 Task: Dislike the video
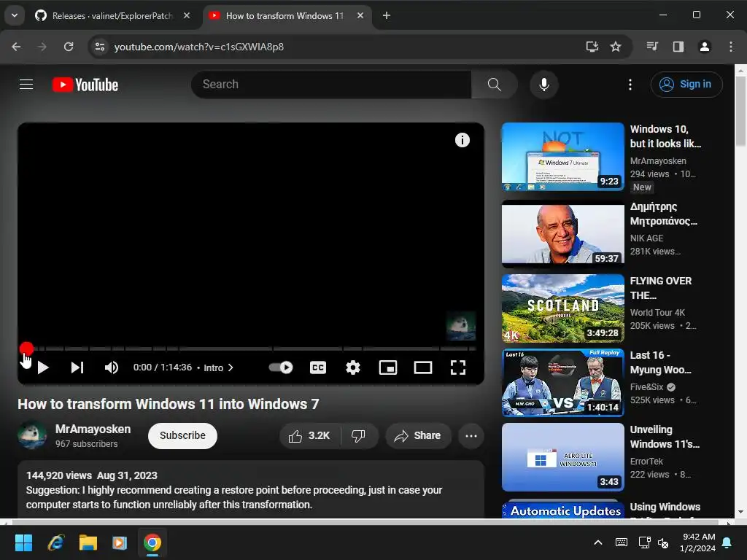[359, 436]
